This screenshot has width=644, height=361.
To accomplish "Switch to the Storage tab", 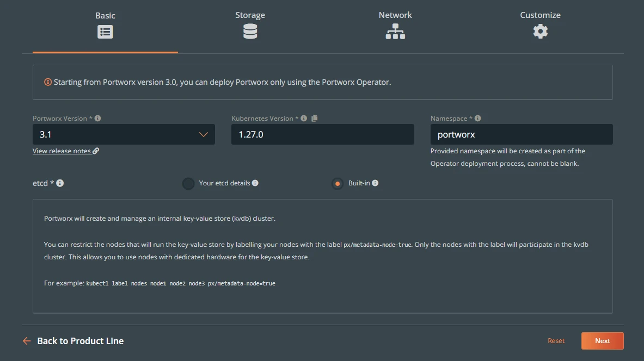I will coord(250,27).
